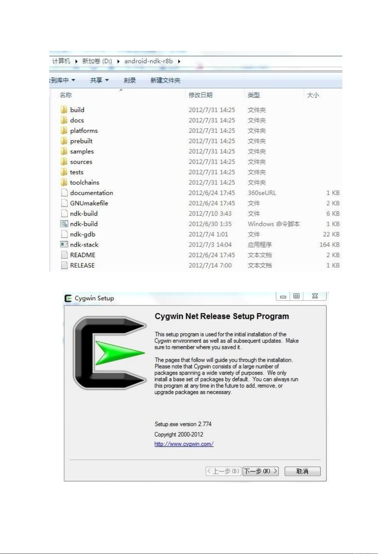
Task: Click the ndk-stack application icon
Action: click(64, 244)
